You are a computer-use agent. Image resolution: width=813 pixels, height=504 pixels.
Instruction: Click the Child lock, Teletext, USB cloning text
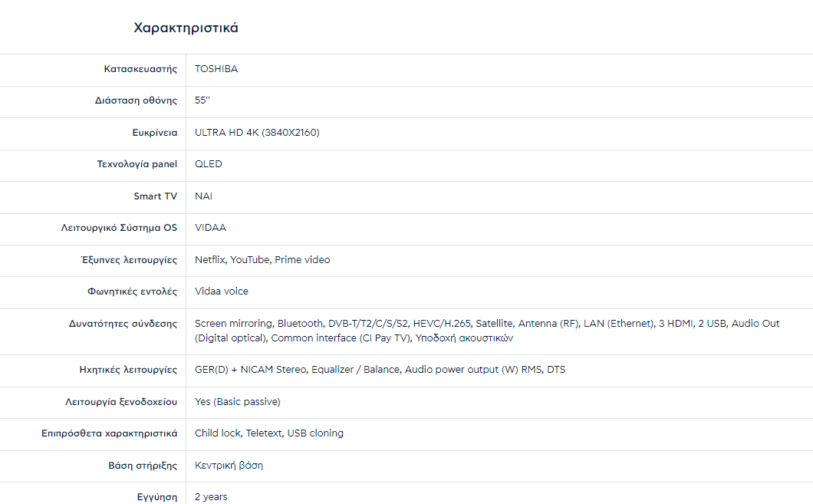[269, 433]
